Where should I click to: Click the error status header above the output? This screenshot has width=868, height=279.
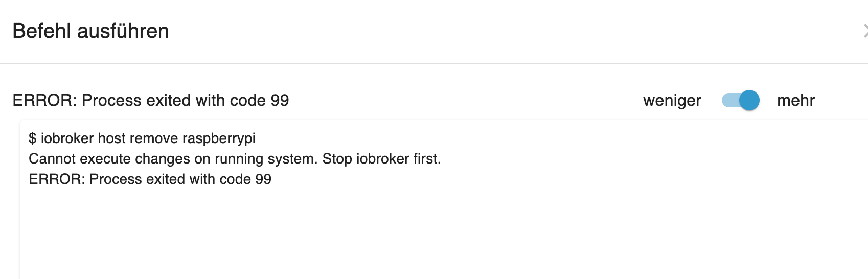tap(151, 100)
